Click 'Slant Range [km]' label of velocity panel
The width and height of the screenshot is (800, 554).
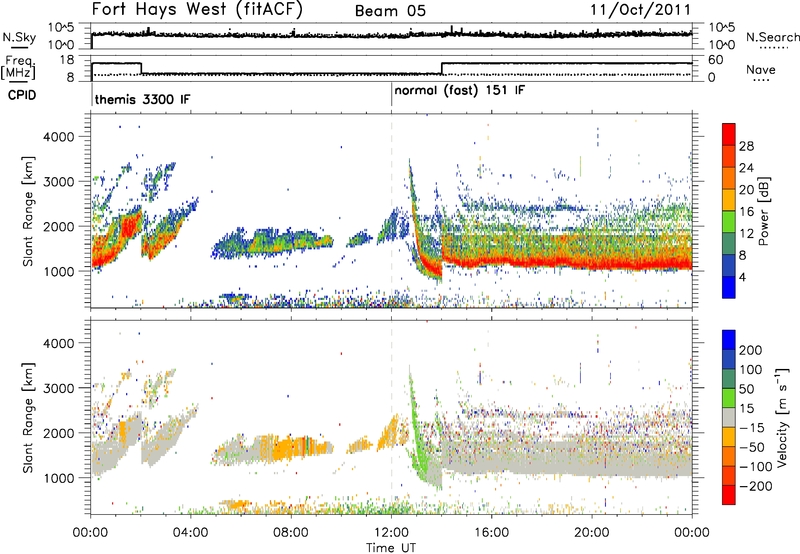point(28,417)
